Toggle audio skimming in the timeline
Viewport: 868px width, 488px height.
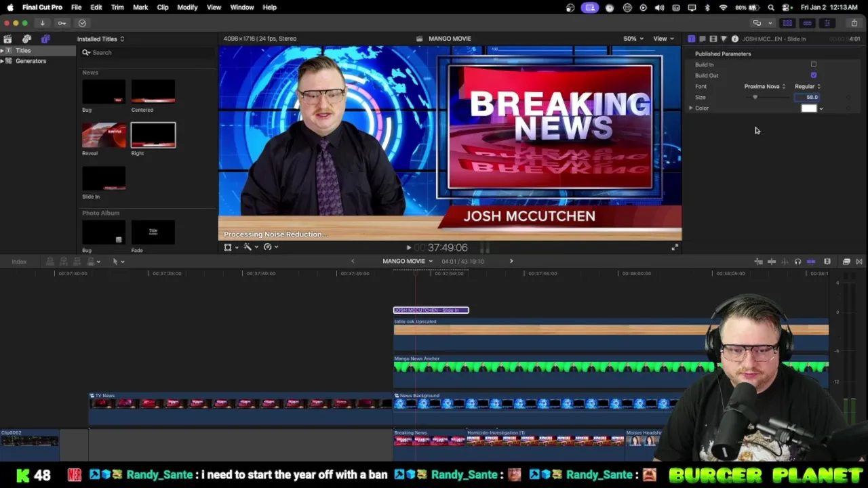click(785, 262)
